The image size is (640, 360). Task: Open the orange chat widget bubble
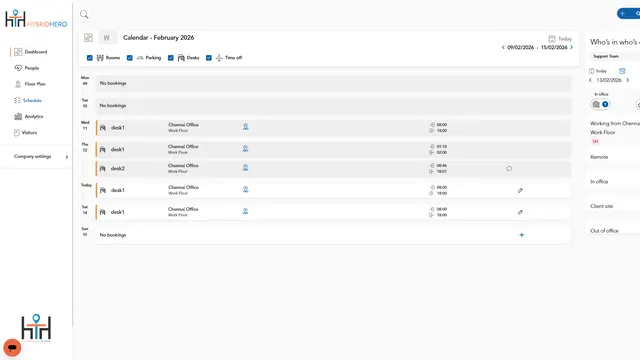coord(12,348)
